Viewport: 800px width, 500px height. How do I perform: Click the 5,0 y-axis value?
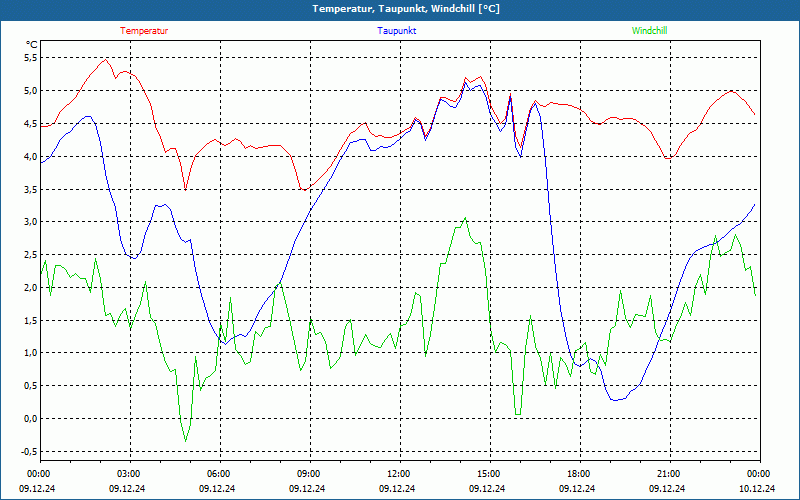31,90
